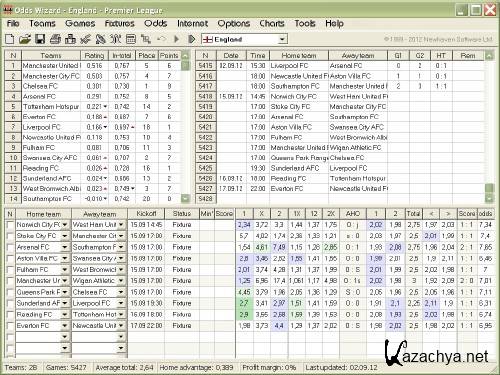The image size is (500, 375).
Task: Tick the checkbox for Arsenal FC fixture row
Action: tap(10, 247)
